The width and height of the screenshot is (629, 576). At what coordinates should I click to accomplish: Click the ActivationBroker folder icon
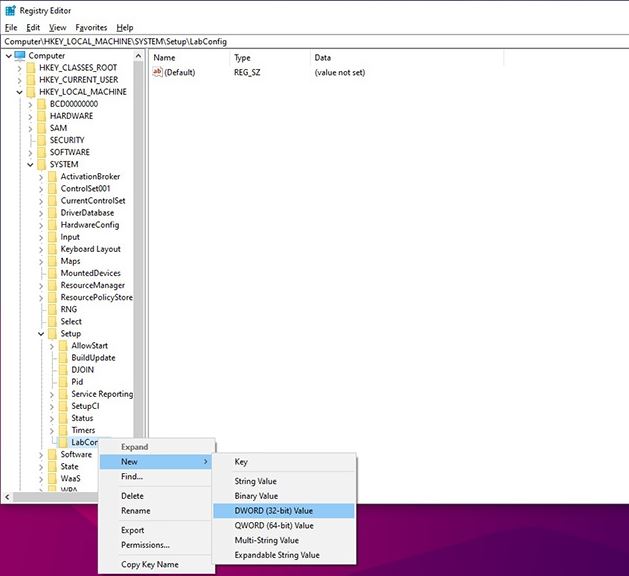click(x=53, y=176)
